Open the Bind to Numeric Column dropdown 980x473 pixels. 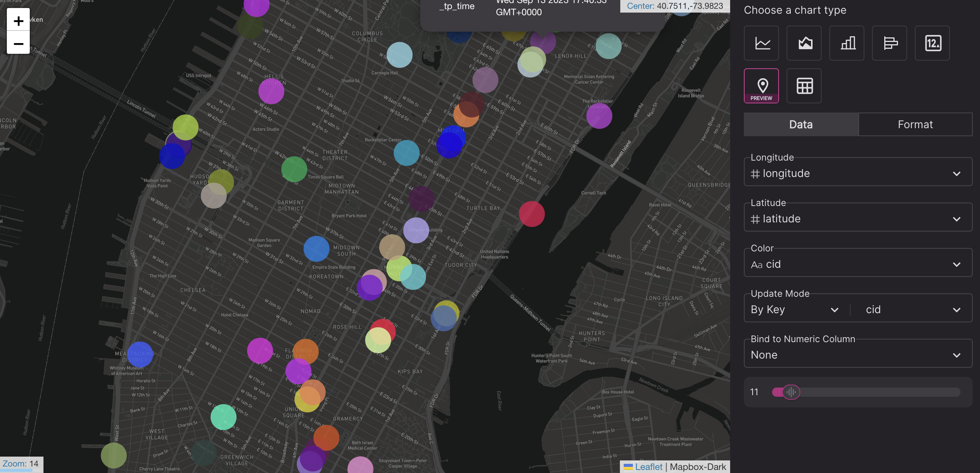pos(858,355)
